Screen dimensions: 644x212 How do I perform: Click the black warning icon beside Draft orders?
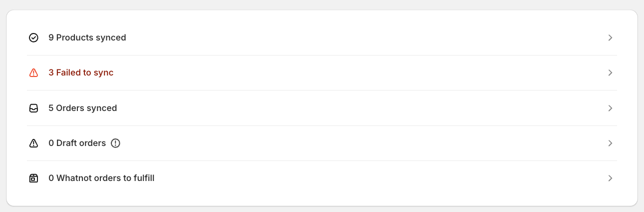[33, 143]
